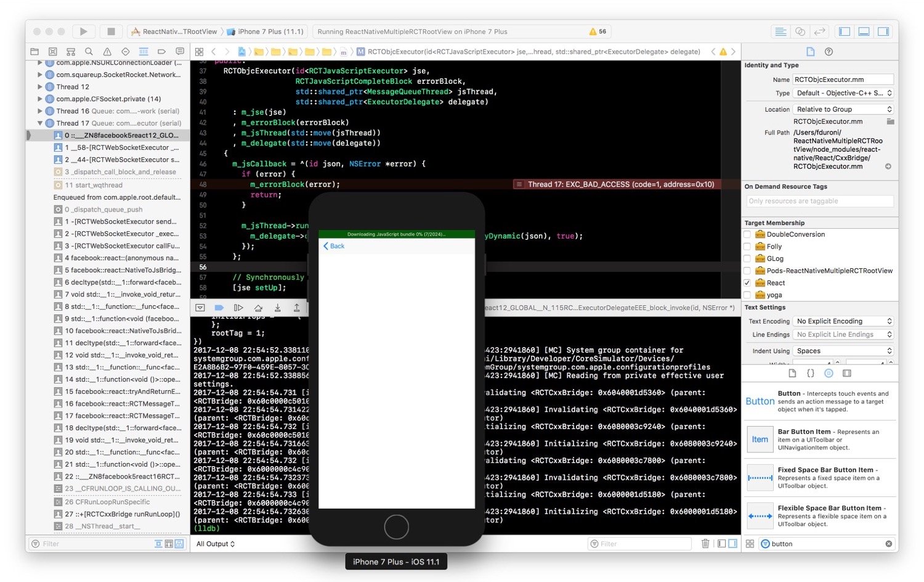Viewport: 924px width, 582px height.
Task: Open Indent Using Spaces dropdown
Action: pyautogui.click(x=843, y=351)
